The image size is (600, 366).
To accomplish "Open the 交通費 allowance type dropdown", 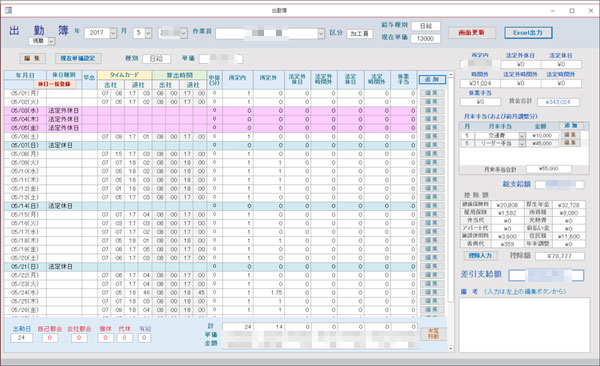I will (522, 136).
